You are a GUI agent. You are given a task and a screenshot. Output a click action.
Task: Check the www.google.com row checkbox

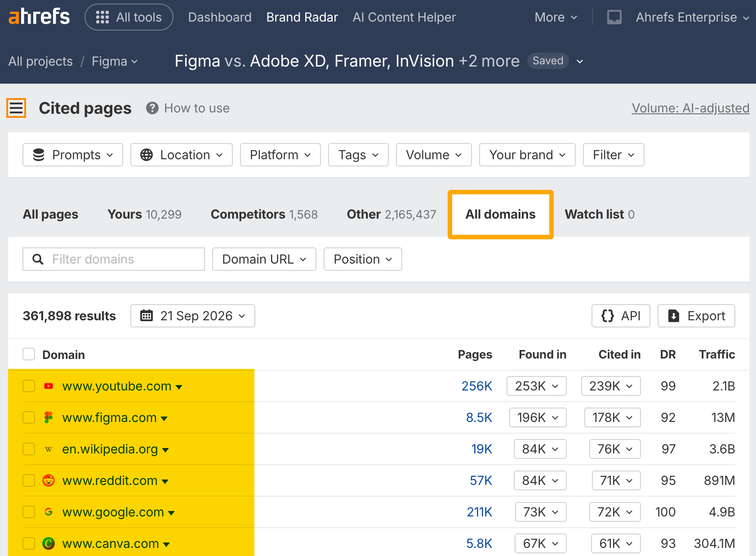29,512
